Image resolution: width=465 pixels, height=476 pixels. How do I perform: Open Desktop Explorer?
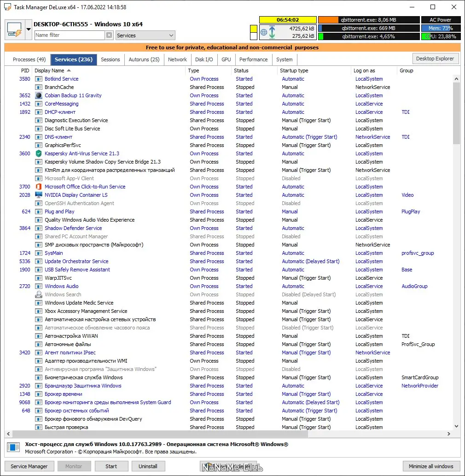pyautogui.click(x=435, y=59)
